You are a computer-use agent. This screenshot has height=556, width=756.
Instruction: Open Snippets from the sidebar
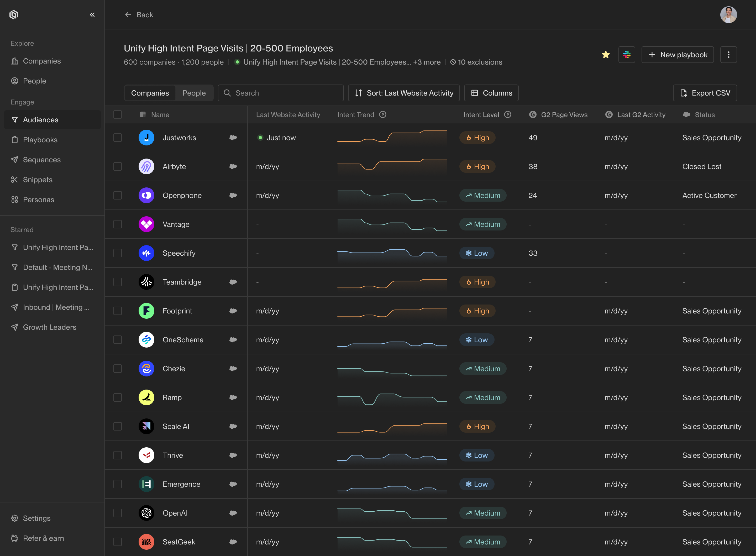(x=37, y=179)
